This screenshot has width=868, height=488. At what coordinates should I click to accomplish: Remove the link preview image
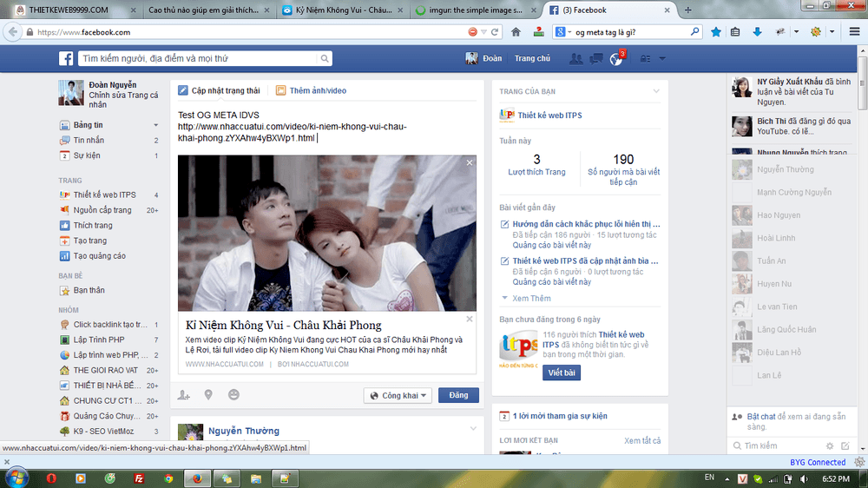pos(470,162)
